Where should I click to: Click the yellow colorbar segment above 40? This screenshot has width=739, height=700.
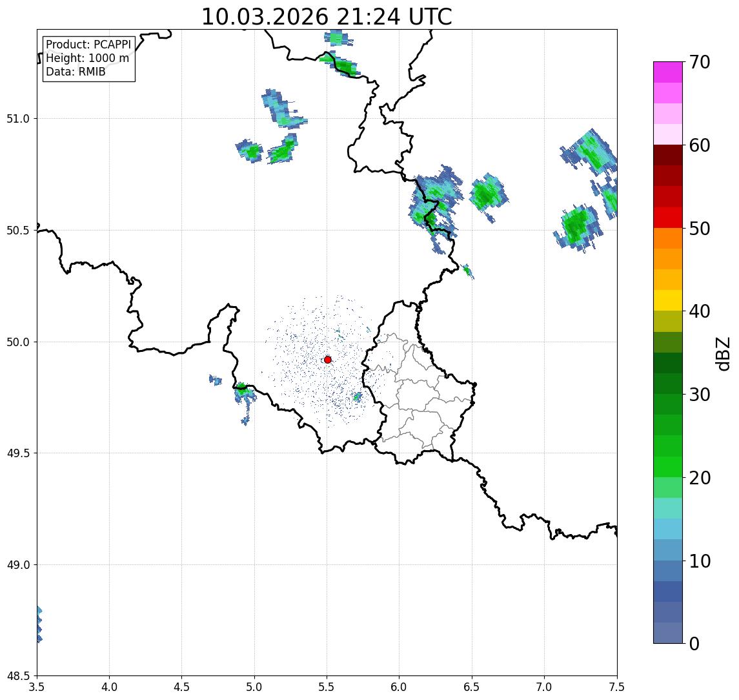pyautogui.click(x=668, y=300)
